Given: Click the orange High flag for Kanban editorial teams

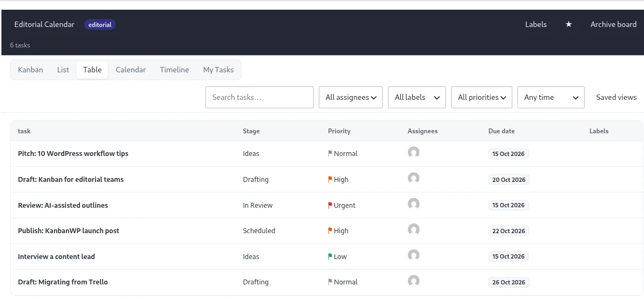Looking at the screenshot, I should 330,180.
